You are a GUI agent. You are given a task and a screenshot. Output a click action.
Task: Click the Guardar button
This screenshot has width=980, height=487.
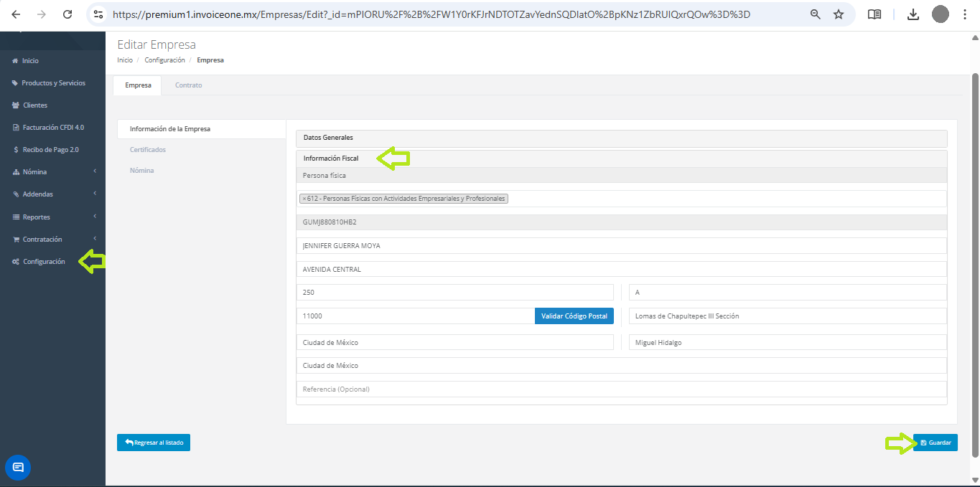click(935, 443)
